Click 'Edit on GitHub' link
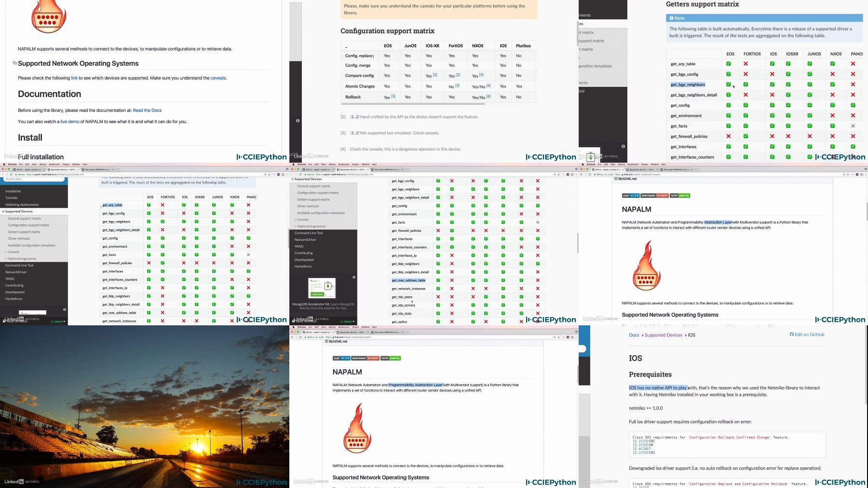Viewport: 868px width, 488px height. 807,335
